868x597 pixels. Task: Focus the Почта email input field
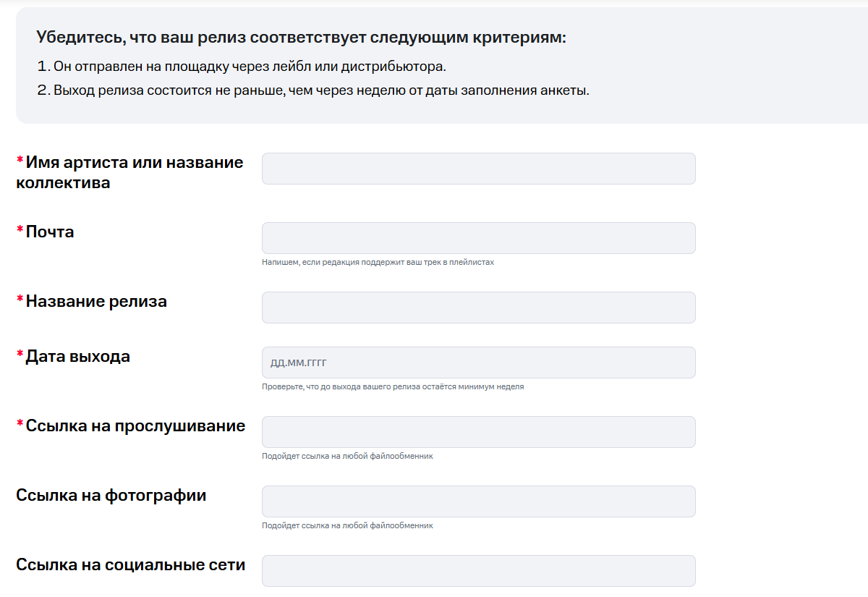(x=478, y=238)
